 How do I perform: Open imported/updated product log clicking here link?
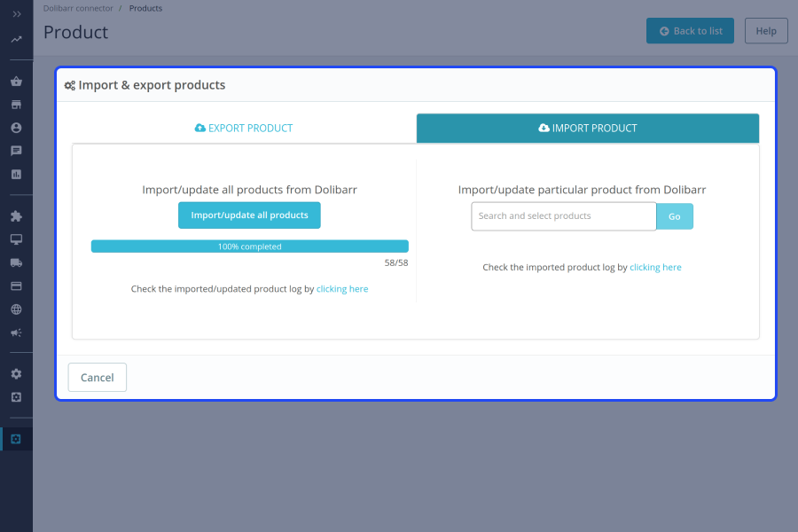pos(342,289)
